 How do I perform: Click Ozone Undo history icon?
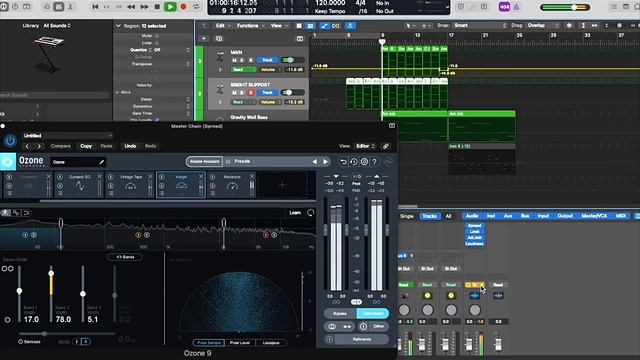pyautogui.click(x=354, y=162)
